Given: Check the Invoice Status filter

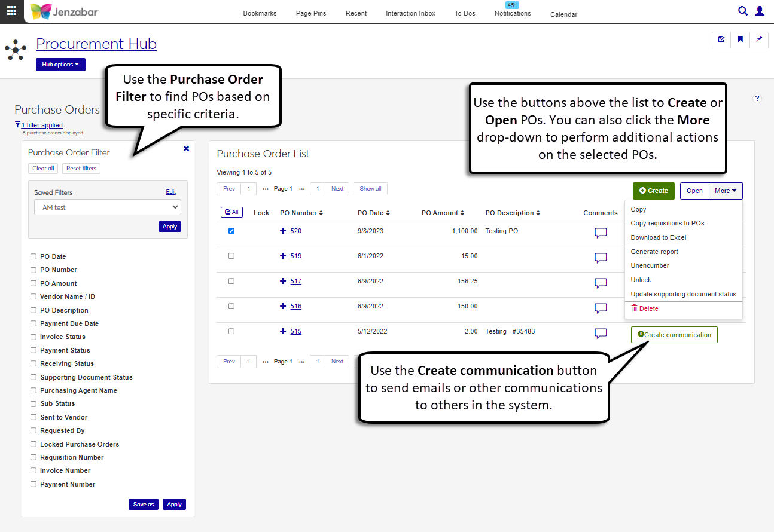Looking at the screenshot, I should (x=33, y=337).
